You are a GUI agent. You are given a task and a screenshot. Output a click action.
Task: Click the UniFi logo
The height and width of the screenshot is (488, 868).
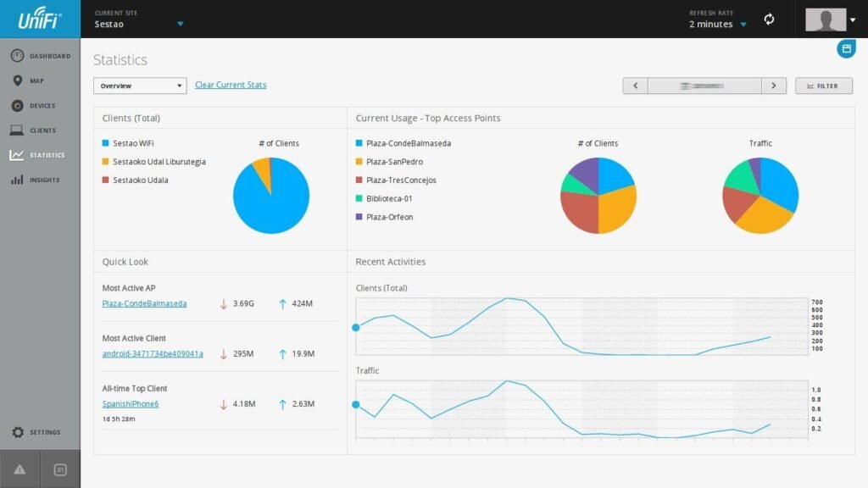40,18
